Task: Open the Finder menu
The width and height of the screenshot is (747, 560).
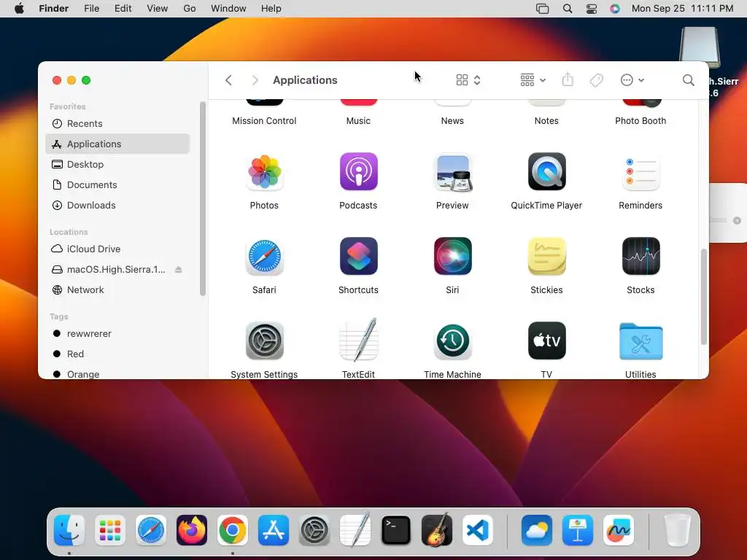Action: pyautogui.click(x=54, y=9)
